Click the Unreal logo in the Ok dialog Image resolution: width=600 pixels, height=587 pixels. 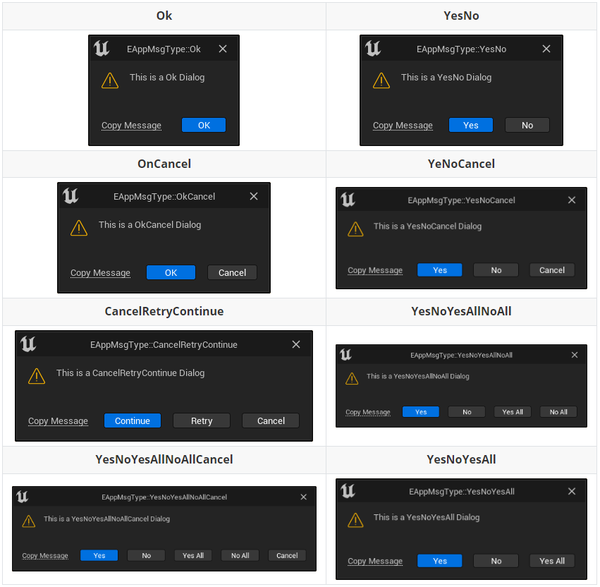pyautogui.click(x=101, y=48)
